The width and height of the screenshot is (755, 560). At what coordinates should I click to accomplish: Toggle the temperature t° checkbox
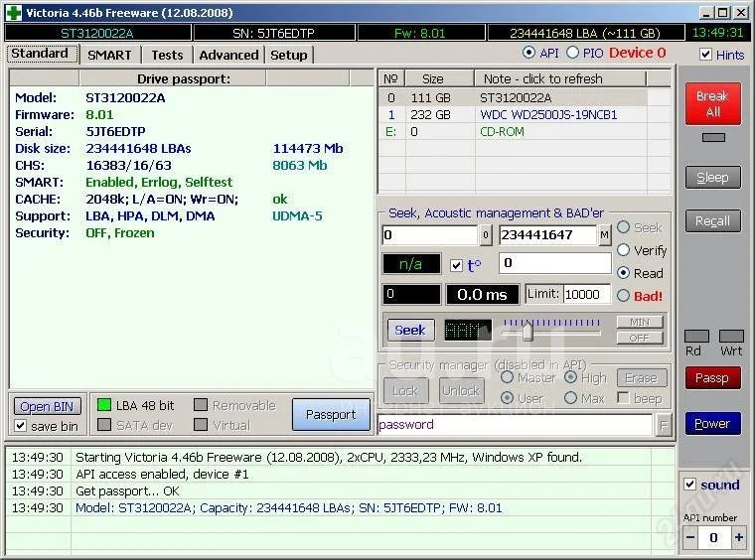click(456, 265)
